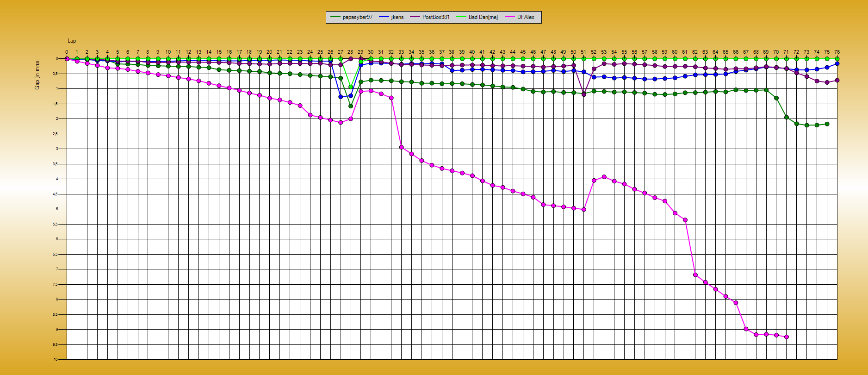868x375 pixels.
Task: Select the 10 gap axis label
Action: tap(56, 359)
